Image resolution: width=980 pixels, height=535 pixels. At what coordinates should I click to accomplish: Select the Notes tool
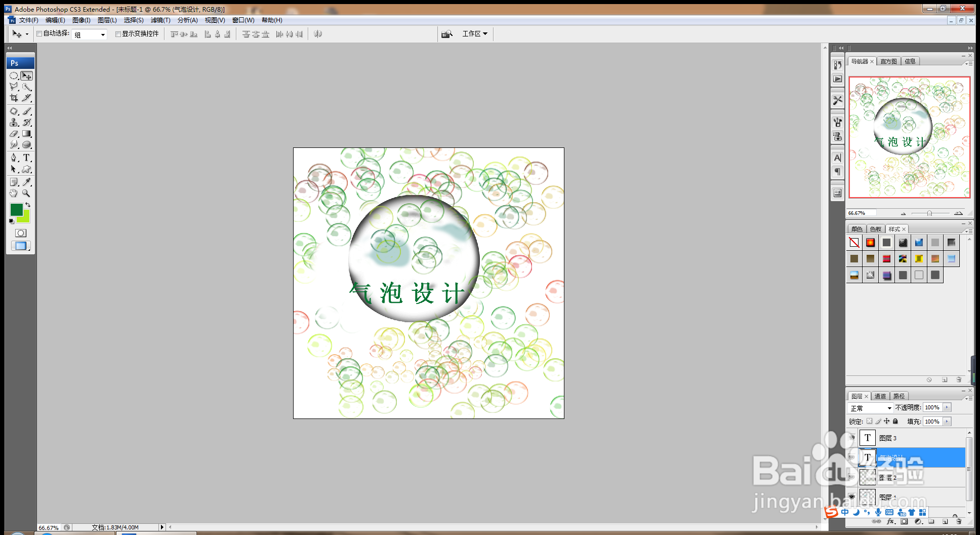[14, 182]
